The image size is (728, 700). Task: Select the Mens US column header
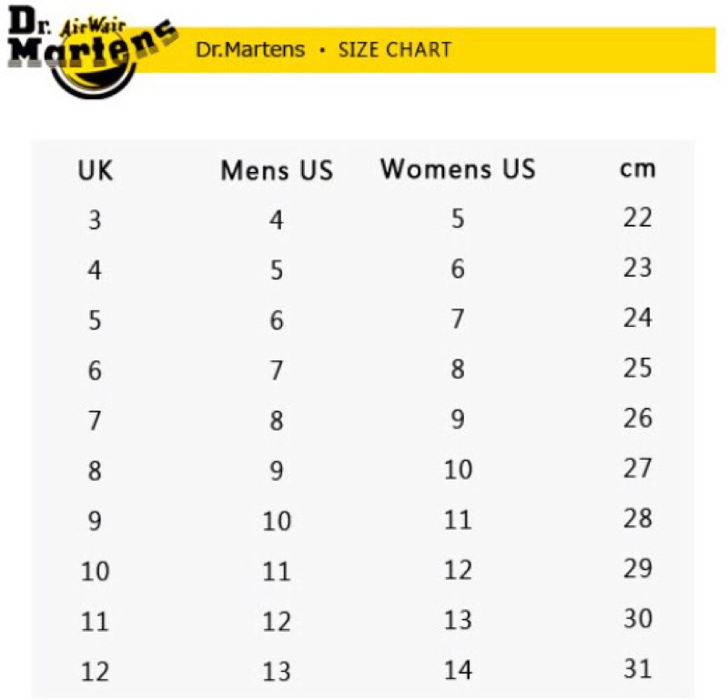tap(277, 170)
